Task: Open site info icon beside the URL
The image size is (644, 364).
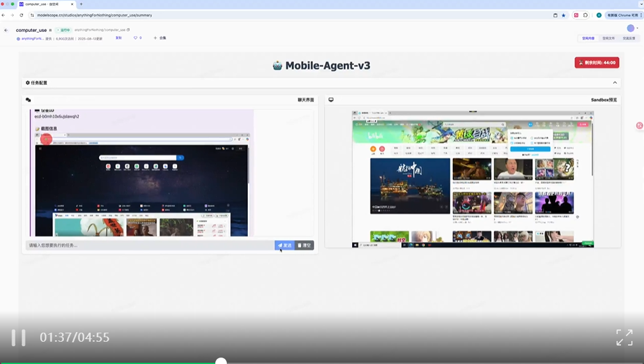Action: point(32,15)
